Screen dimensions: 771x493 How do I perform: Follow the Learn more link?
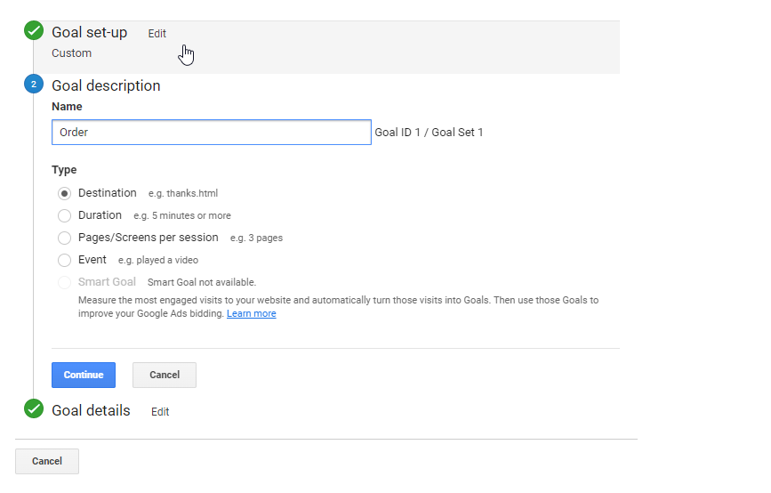(x=251, y=314)
